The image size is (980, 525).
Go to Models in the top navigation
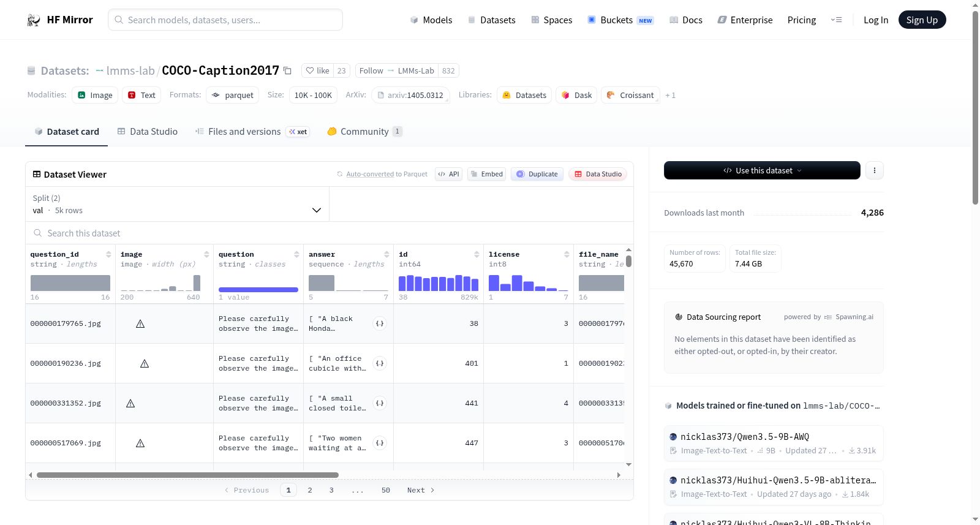point(431,20)
